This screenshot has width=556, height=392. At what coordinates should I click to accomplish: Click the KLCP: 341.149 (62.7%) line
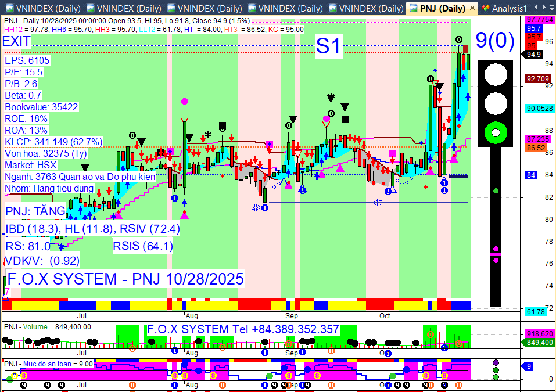point(53,142)
